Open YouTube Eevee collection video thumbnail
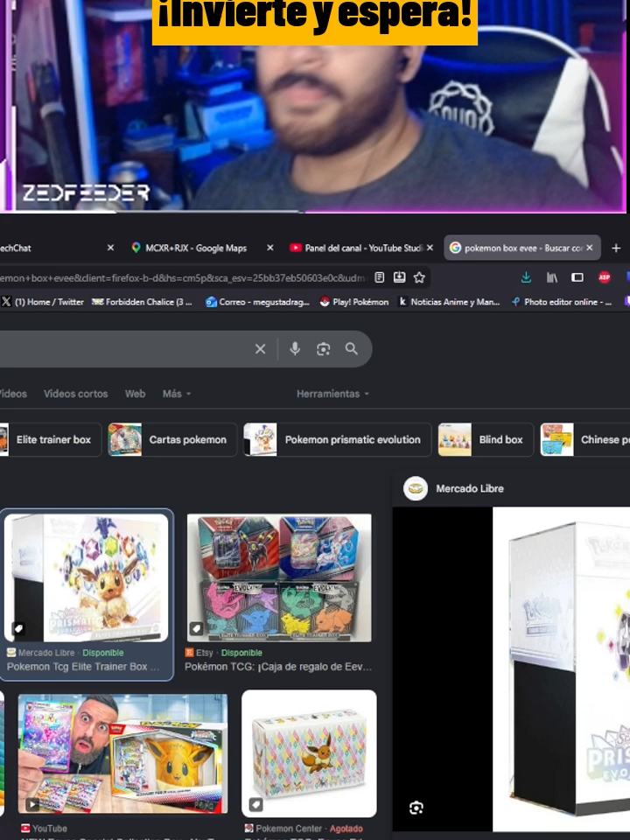The image size is (630, 840). (123, 754)
